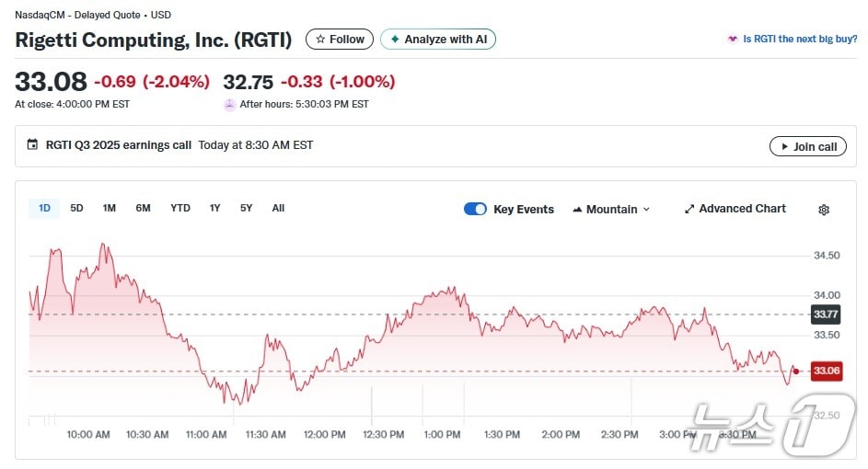Image resolution: width=868 pixels, height=469 pixels.
Task: Expand the Mountain chart type dropdown
Action: tap(611, 210)
